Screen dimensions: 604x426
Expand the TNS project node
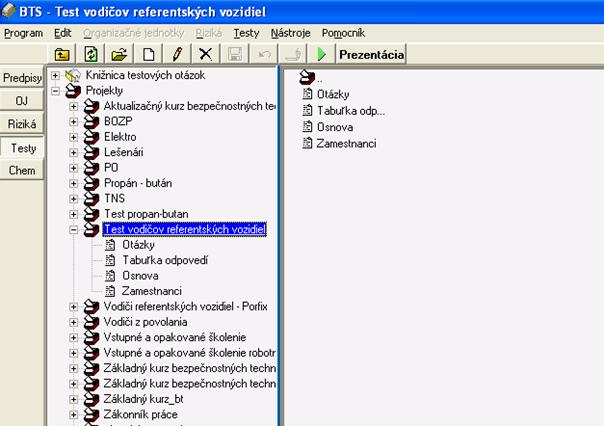coord(73,199)
